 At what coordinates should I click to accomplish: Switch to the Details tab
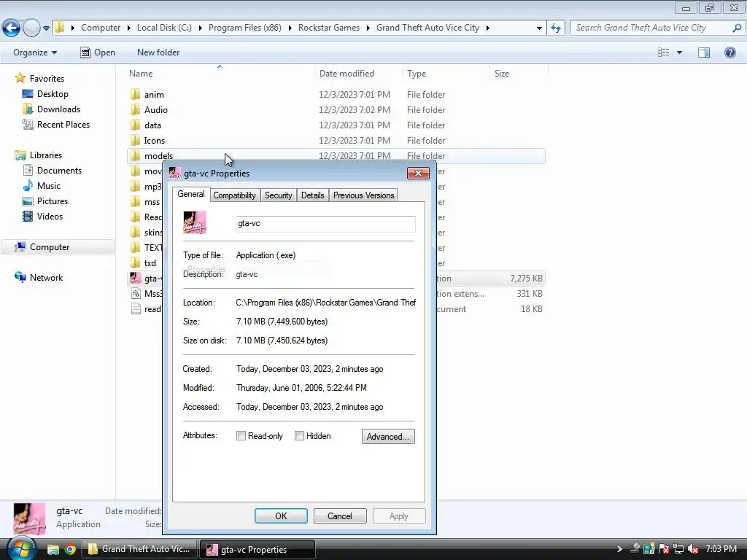(312, 195)
